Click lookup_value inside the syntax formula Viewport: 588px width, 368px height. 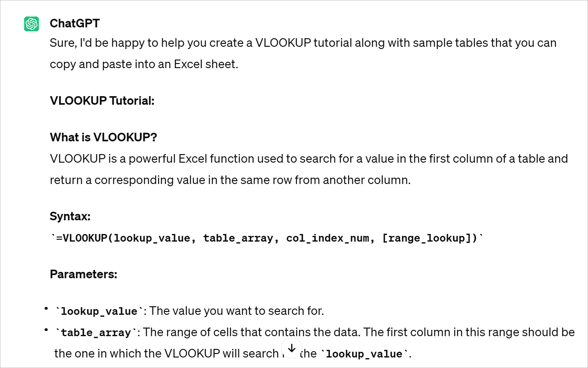tap(152, 238)
